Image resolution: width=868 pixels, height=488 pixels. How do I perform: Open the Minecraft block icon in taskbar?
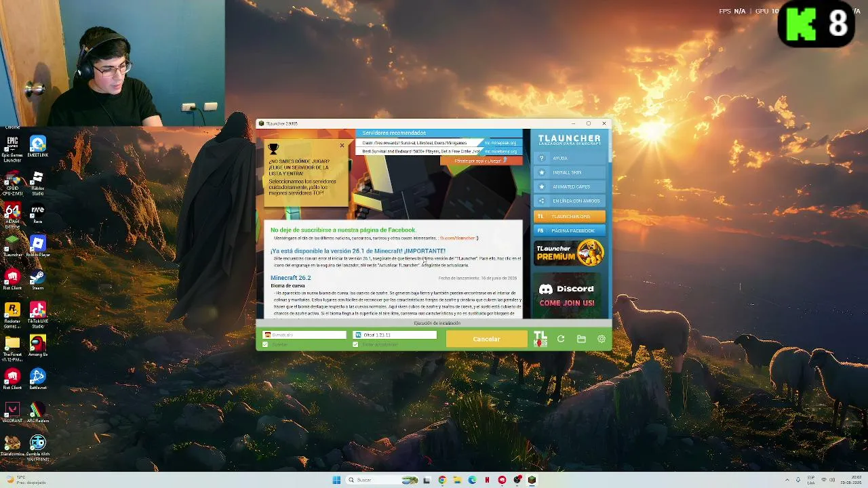(x=532, y=480)
